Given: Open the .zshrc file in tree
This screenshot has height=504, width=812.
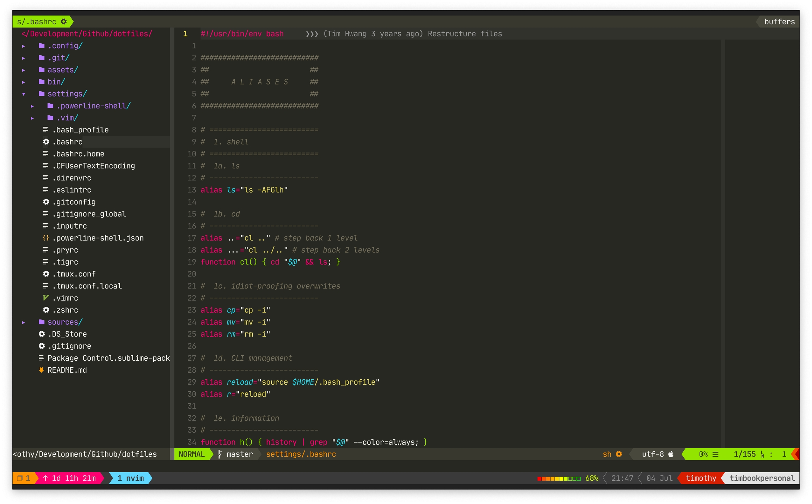Looking at the screenshot, I should (x=65, y=310).
